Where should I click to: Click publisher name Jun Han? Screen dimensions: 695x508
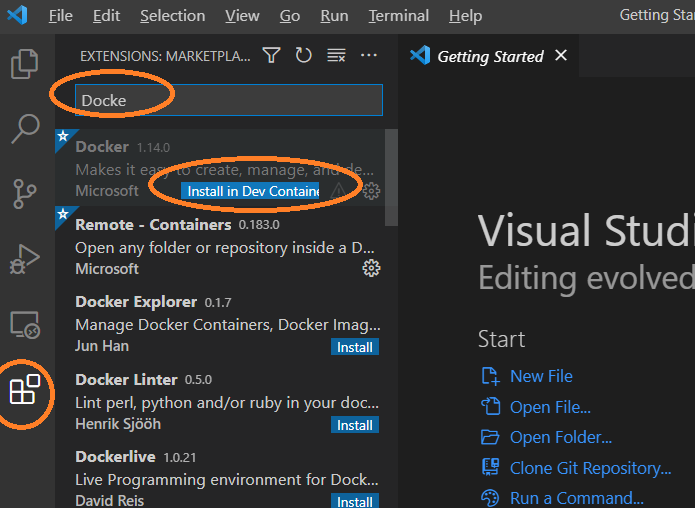[102, 346]
